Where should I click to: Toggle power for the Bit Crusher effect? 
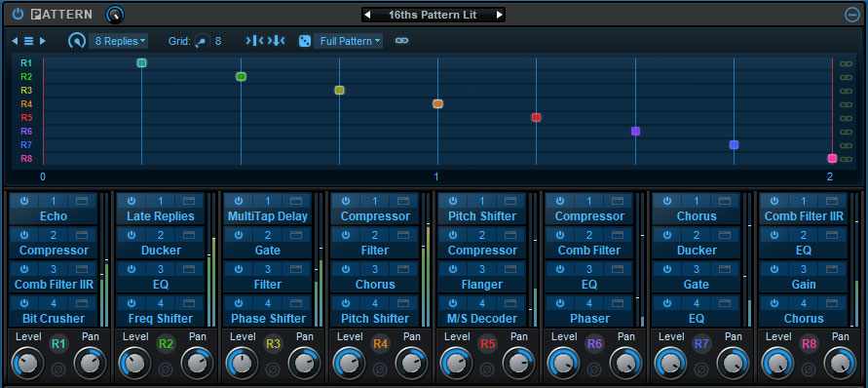23,303
